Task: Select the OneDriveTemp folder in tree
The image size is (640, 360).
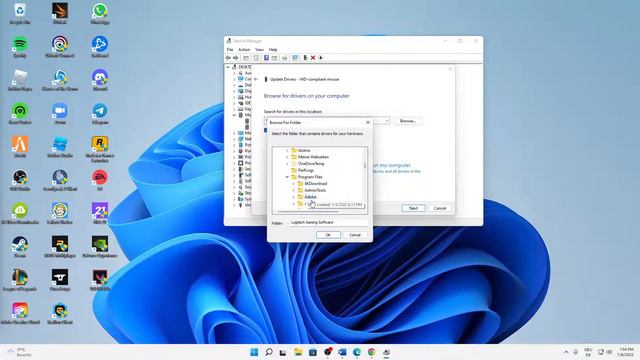Action: [311, 164]
